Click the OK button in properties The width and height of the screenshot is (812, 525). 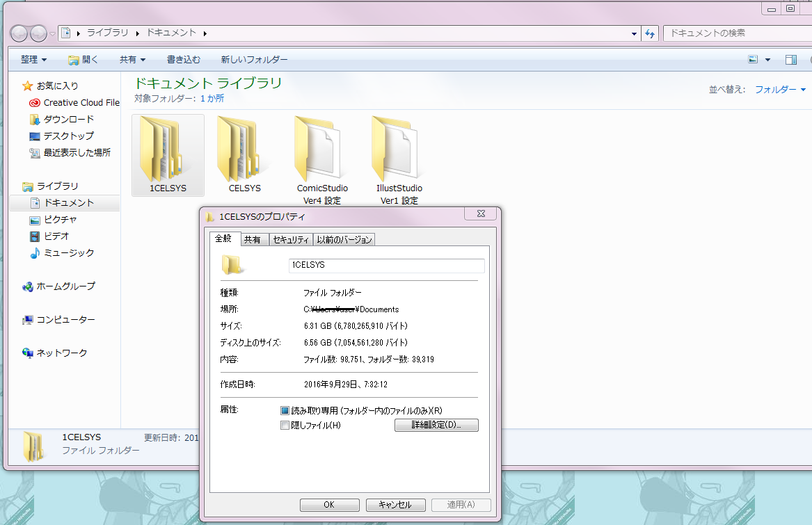[329, 505]
